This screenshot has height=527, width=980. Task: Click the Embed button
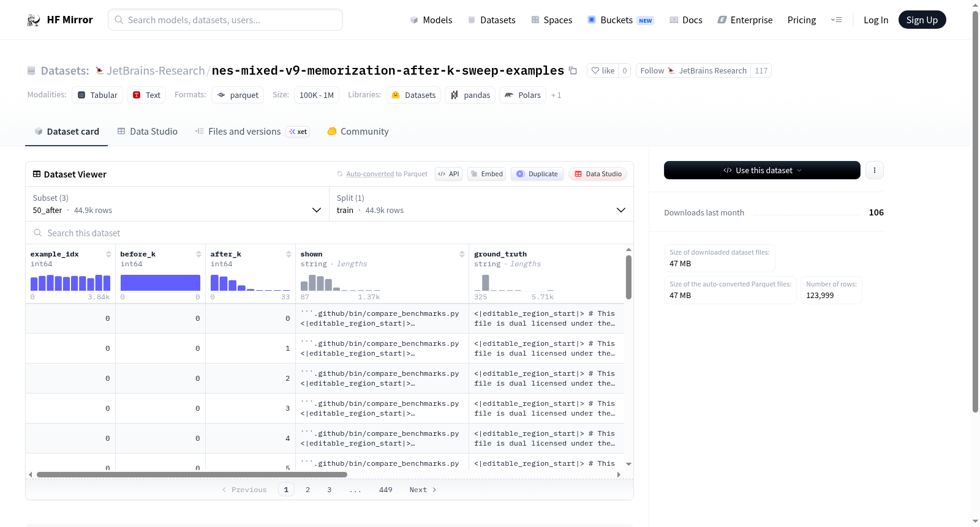487,174
